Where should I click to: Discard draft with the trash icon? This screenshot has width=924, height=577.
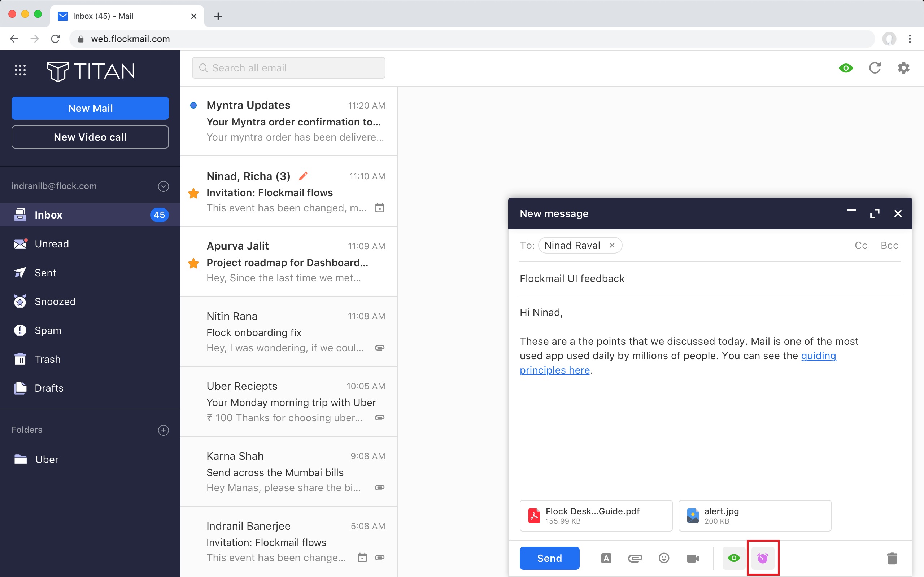point(892,558)
